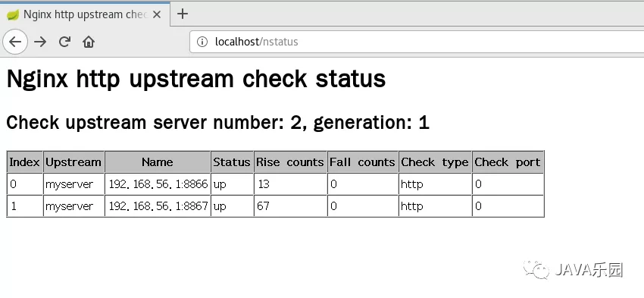Open the browser home page icon
Screen dimensions: 644x298
pyautogui.click(x=89, y=42)
